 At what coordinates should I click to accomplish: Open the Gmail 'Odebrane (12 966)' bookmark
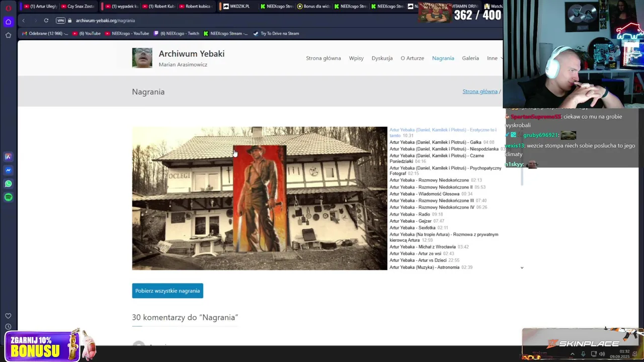pyautogui.click(x=45, y=34)
